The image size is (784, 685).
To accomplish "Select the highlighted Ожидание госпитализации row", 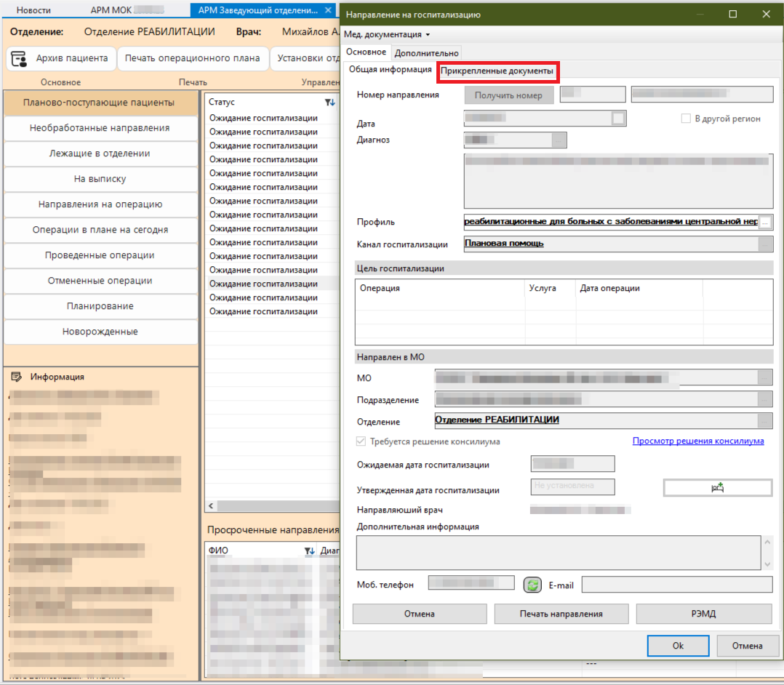I will (x=273, y=284).
